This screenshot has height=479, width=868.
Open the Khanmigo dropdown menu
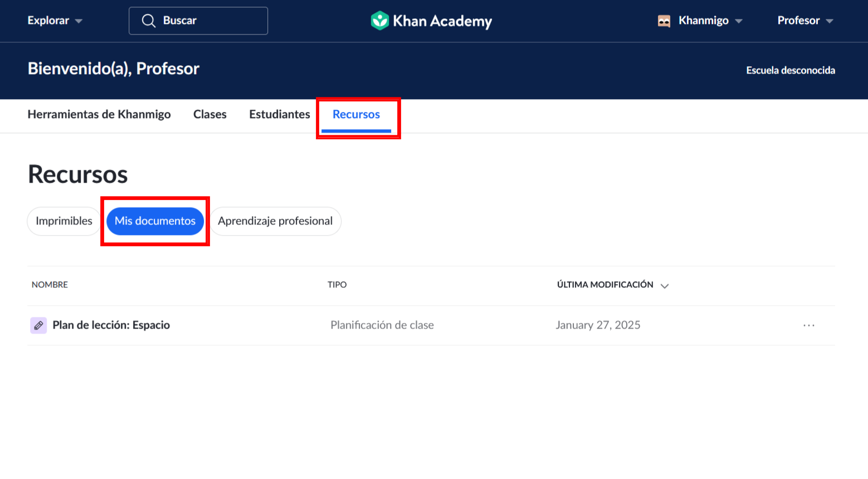click(x=710, y=21)
